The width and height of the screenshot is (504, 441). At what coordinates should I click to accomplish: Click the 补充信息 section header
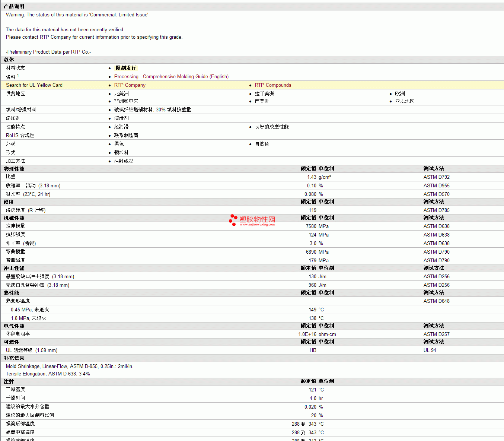click(x=14, y=358)
